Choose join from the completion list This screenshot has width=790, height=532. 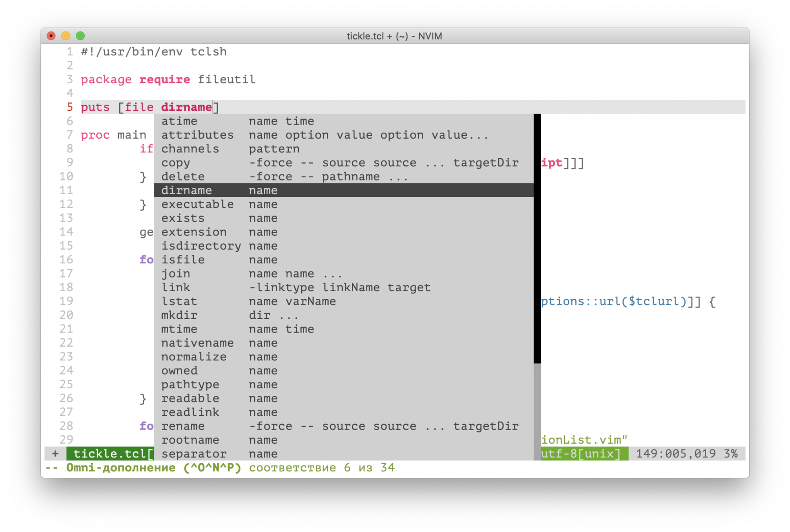[344, 274]
